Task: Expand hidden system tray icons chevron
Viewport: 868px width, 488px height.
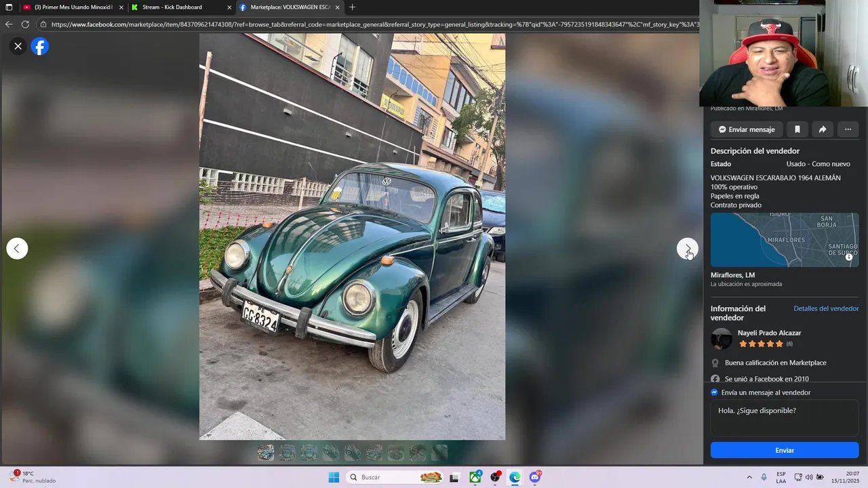Action: [x=749, y=477]
